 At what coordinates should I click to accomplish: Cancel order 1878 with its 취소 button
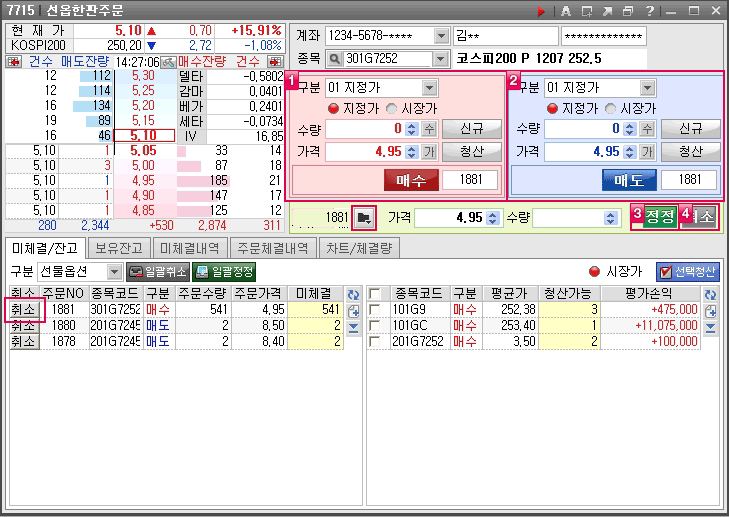(24, 342)
